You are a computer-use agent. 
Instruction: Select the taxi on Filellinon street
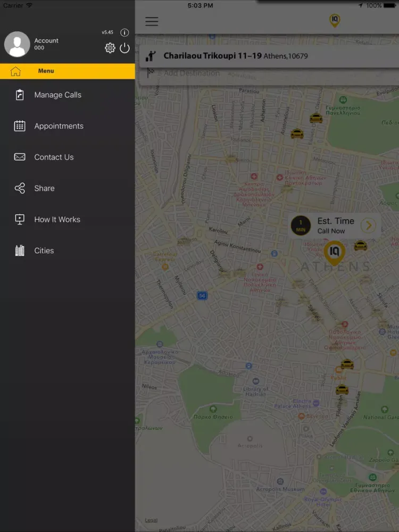tap(342, 389)
